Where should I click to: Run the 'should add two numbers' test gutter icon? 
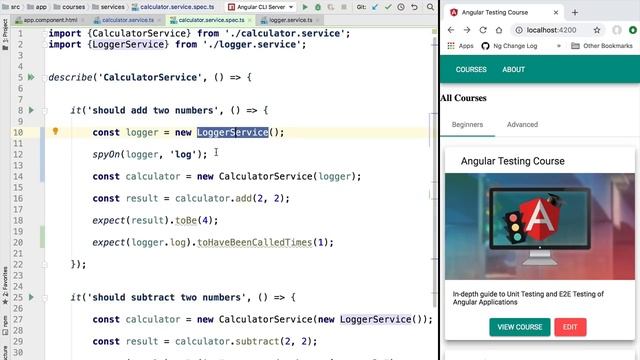(31, 110)
